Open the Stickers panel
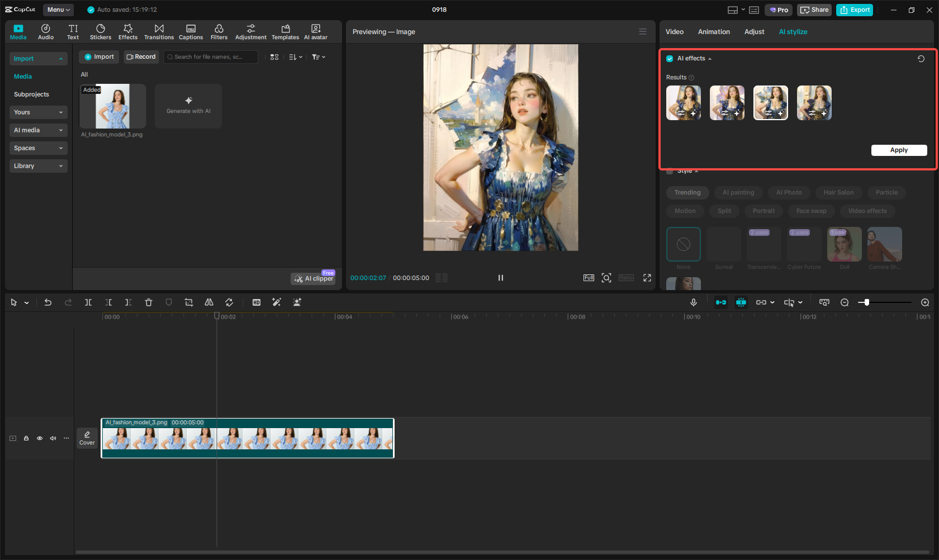939x560 pixels. tap(101, 32)
